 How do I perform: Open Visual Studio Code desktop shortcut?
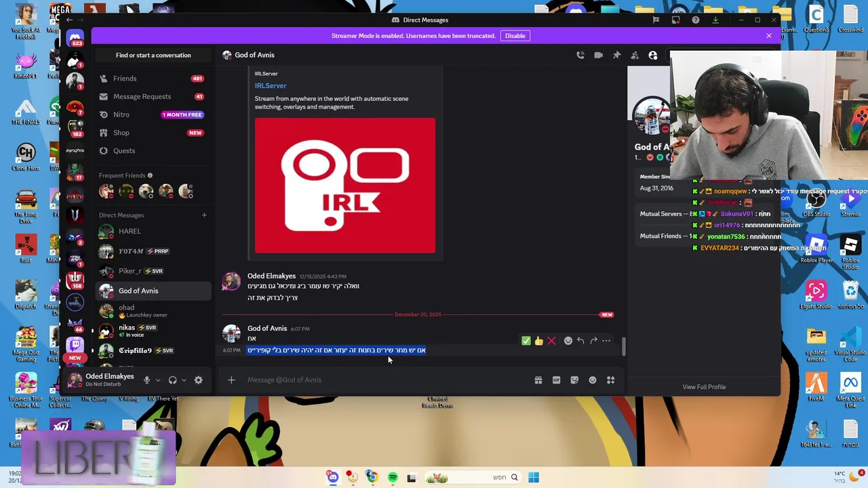point(850,342)
